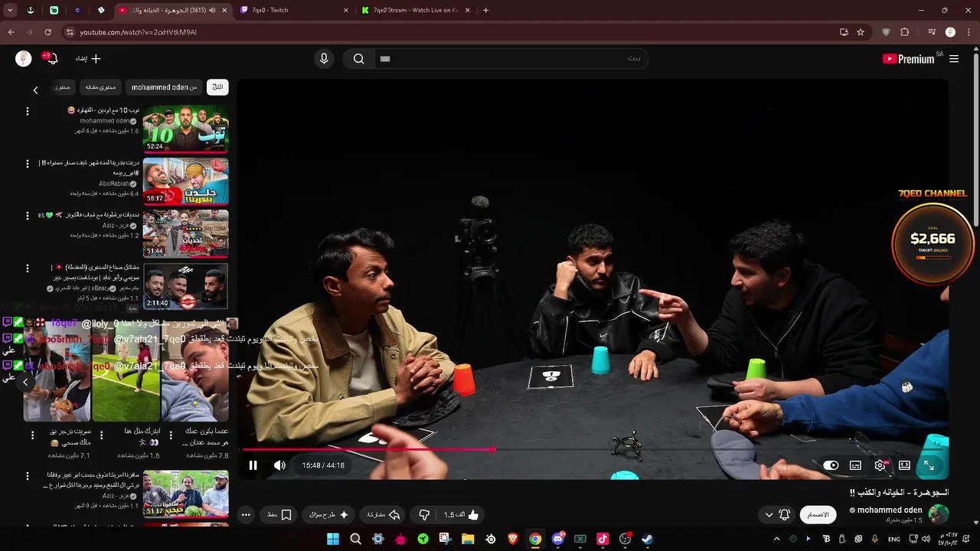This screenshot has height=551, width=980.
Task: Open the 58:17 AboRabiah video thumbnail
Action: [x=186, y=181]
